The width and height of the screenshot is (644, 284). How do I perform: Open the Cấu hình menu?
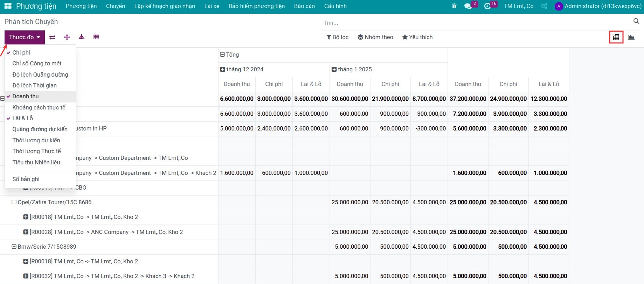(x=335, y=6)
